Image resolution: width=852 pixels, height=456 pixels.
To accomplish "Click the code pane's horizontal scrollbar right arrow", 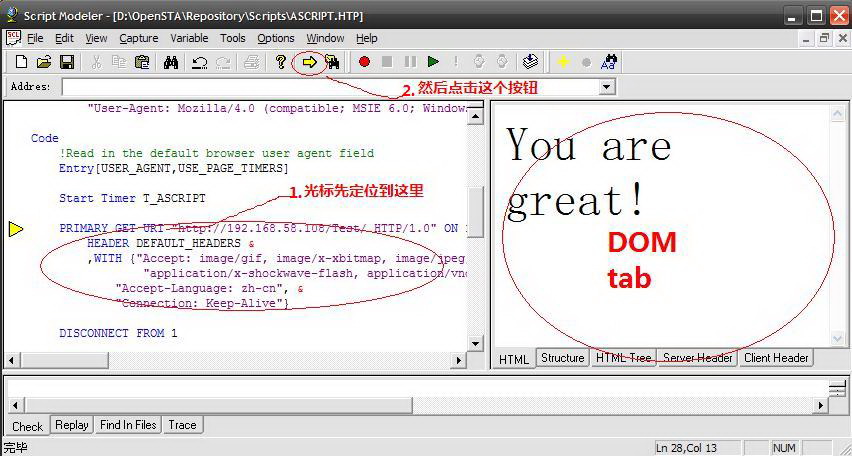I will [x=459, y=360].
